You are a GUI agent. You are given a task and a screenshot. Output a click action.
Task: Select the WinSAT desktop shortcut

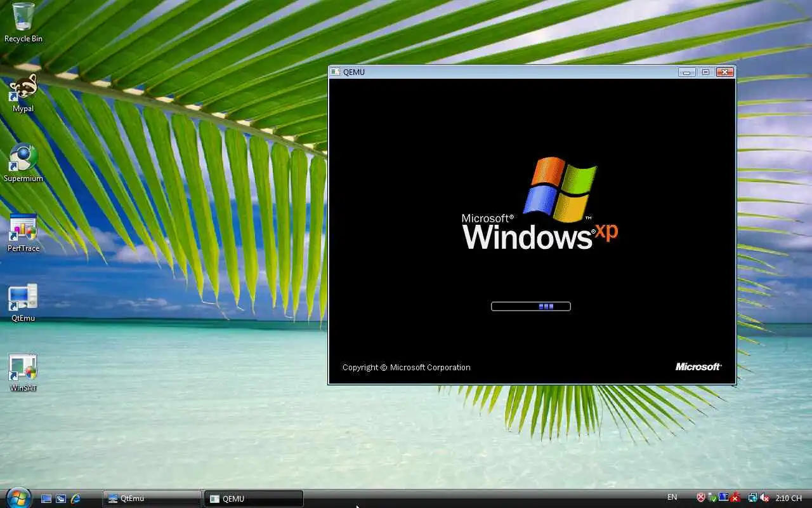tap(23, 372)
